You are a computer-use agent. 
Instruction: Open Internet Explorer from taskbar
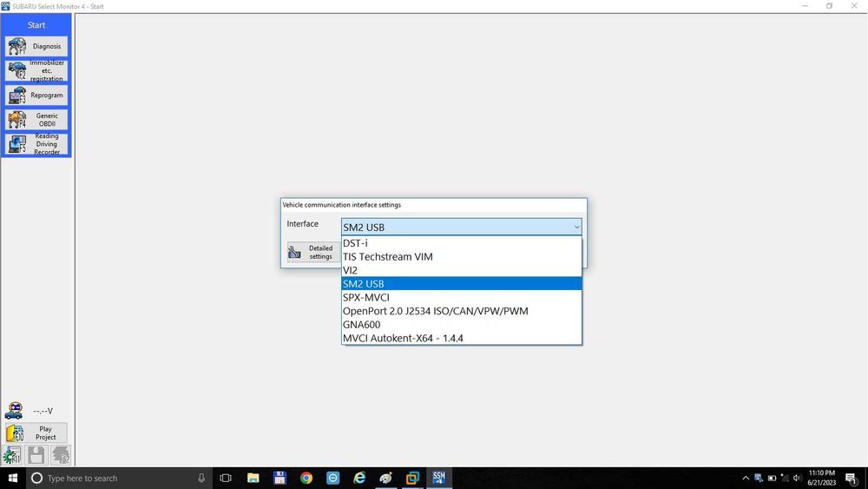(x=359, y=478)
